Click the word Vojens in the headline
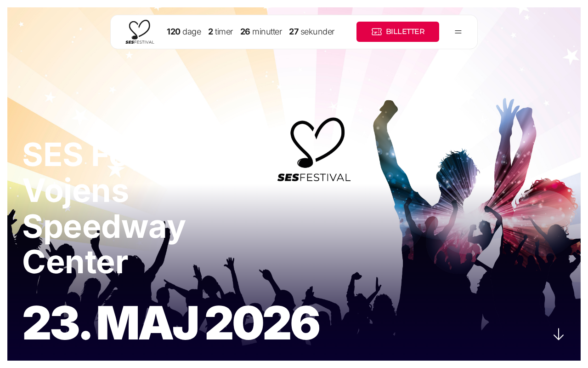The width and height of the screenshot is (588, 368). point(75,190)
